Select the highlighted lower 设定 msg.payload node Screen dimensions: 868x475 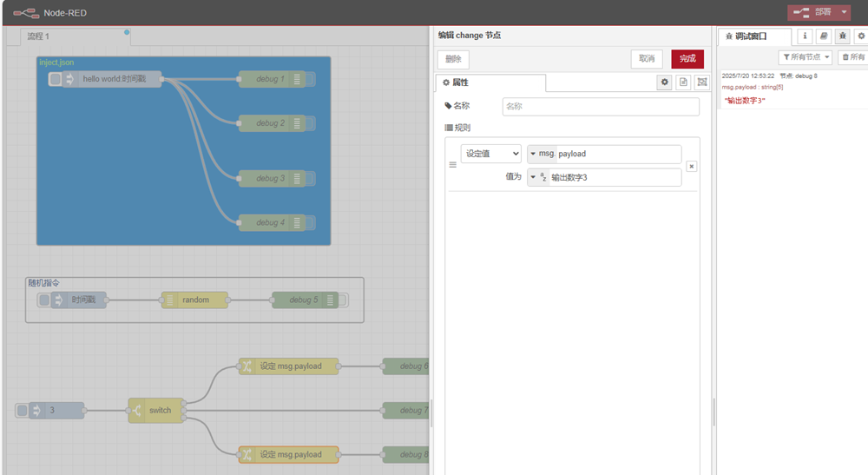(x=288, y=455)
